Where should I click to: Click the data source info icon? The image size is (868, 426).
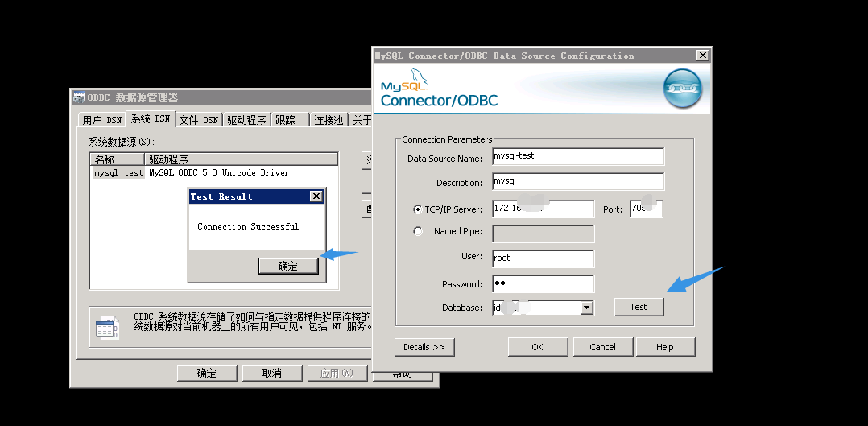click(x=107, y=328)
